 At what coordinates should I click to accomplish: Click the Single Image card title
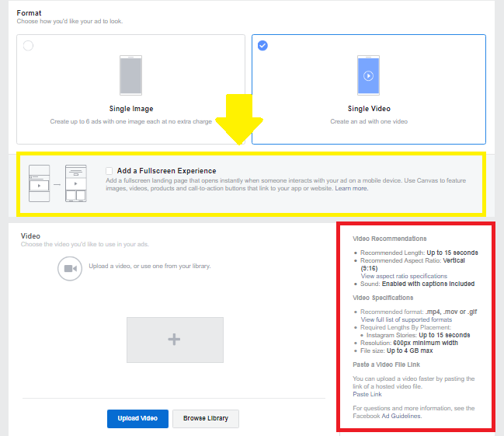(131, 109)
